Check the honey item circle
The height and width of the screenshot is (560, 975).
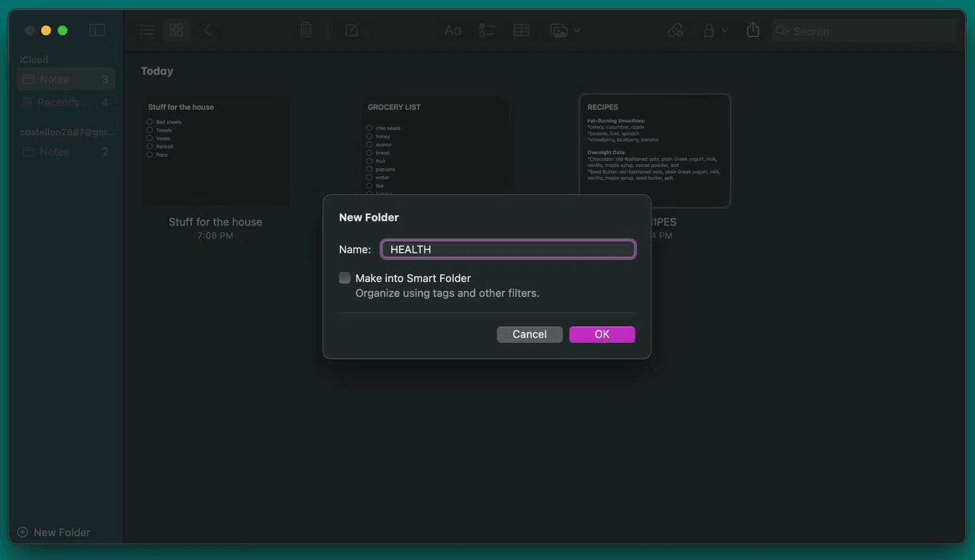369,136
